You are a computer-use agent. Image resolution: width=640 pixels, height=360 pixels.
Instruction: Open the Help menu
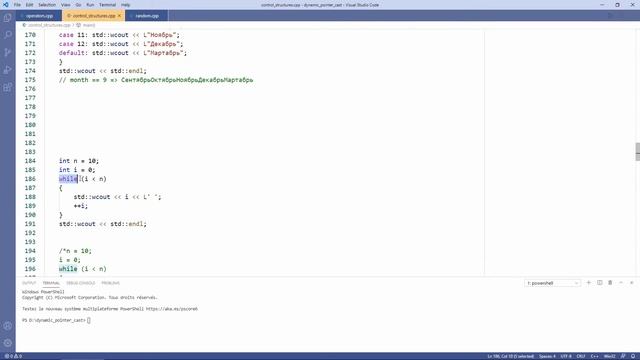click(125, 5)
